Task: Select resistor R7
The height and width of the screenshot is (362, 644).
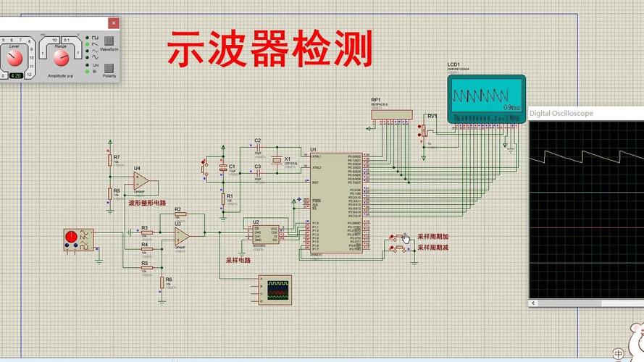Action: pos(110,160)
